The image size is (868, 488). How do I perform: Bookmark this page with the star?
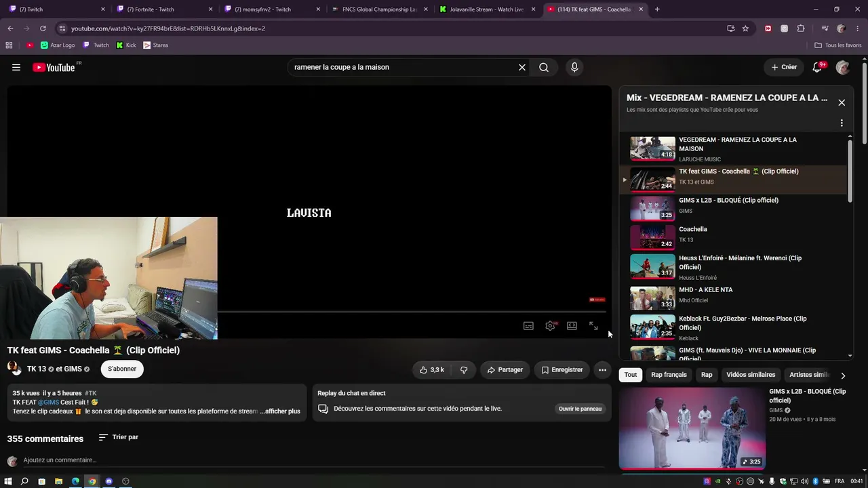(x=745, y=28)
